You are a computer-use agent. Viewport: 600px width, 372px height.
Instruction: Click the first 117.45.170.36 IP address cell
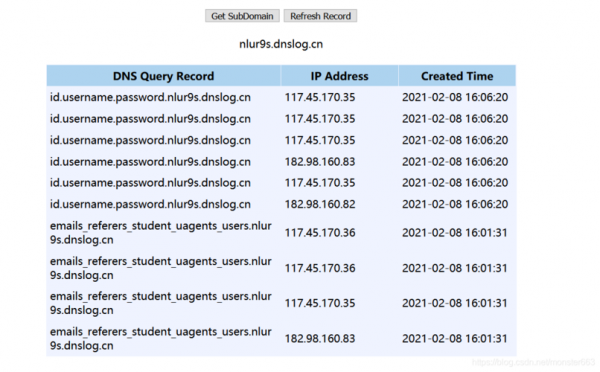coord(320,233)
